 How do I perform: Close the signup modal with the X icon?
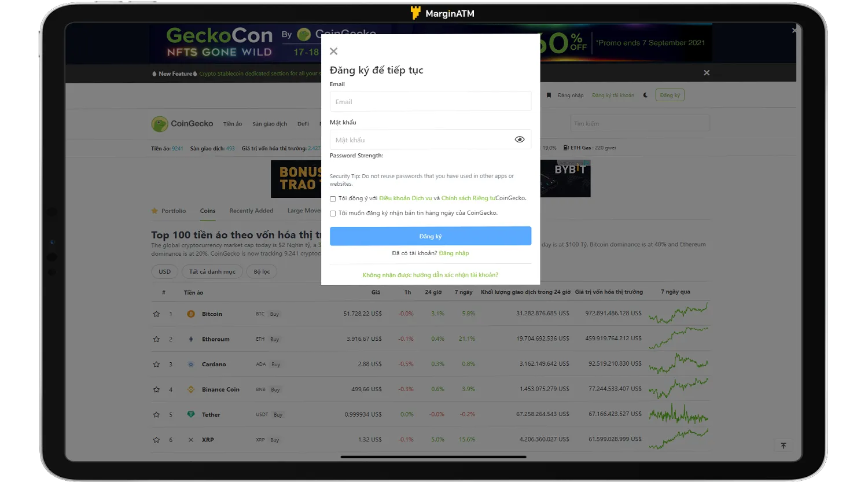[333, 51]
